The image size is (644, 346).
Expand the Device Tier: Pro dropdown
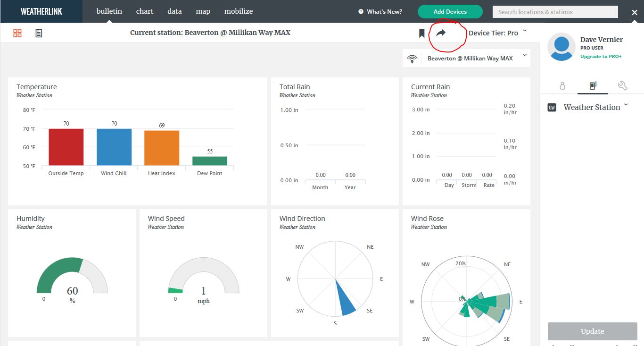click(498, 33)
